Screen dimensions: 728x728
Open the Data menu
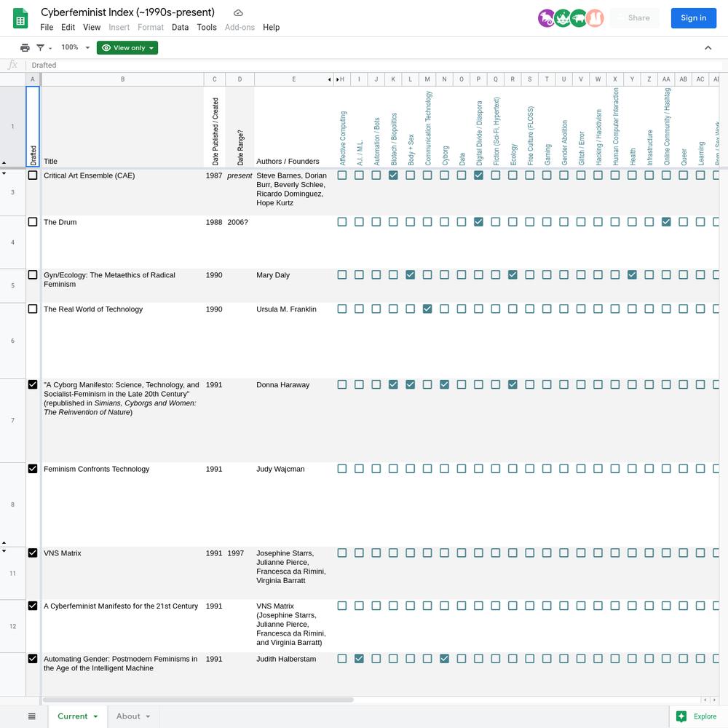(x=180, y=28)
